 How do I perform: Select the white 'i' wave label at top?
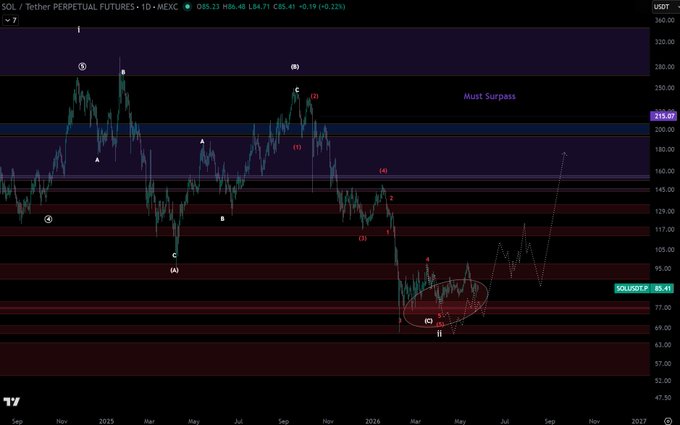point(78,29)
